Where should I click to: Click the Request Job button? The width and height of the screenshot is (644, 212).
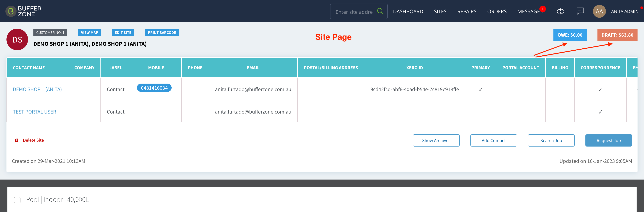coord(608,140)
